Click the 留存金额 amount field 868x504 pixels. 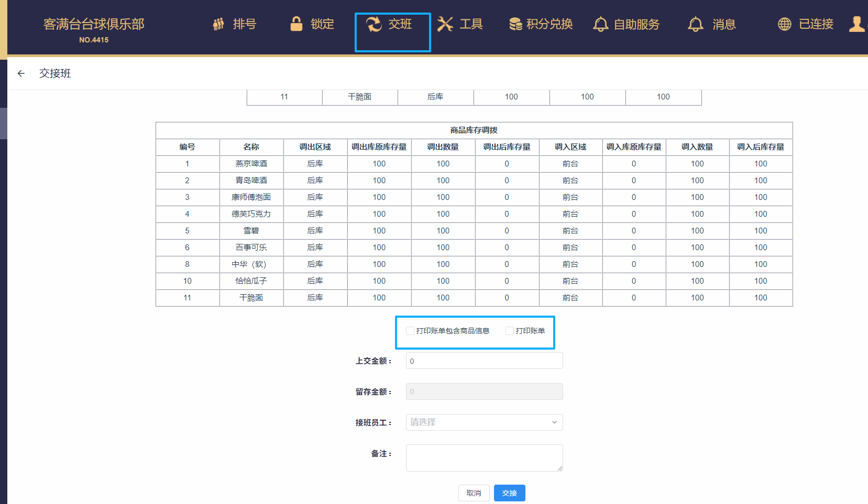(x=484, y=391)
